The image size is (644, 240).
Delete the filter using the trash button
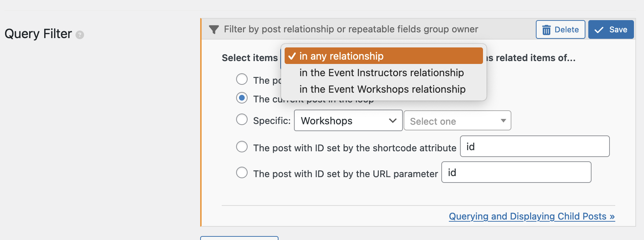pos(560,29)
